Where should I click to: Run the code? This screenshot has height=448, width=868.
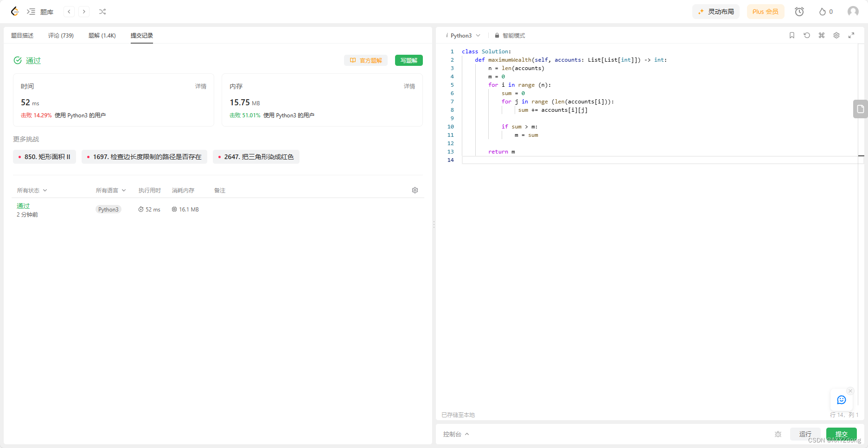805,434
